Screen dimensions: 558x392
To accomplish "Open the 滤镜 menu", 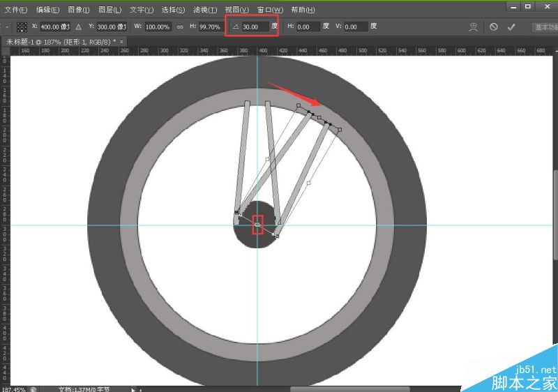I will 205,10.
